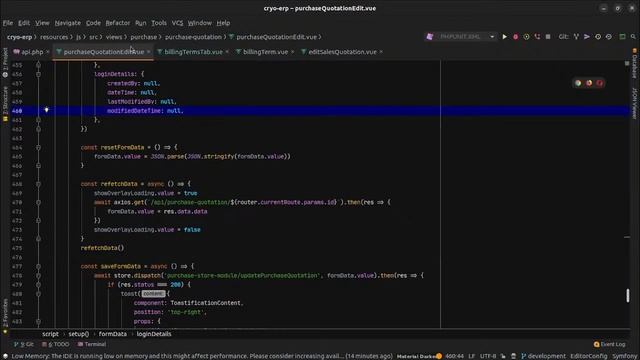Collapse the resetFormData function fold marker
The image size is (640, 360).
tap(38, 147)
